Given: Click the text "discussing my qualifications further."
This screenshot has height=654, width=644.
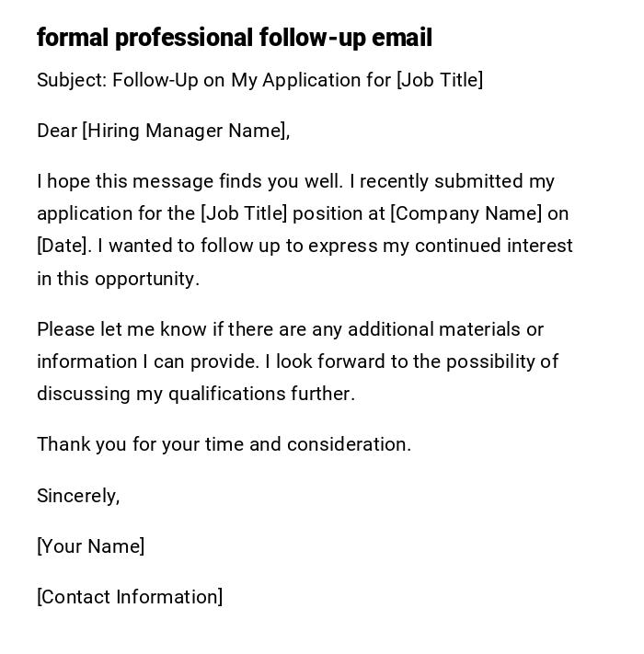Looking at the screenshot, I should (195, 394).
